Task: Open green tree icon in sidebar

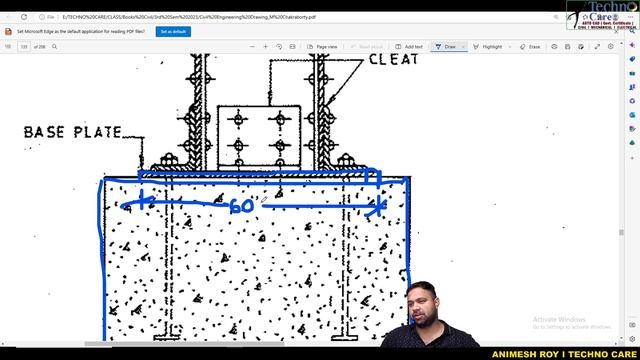Action: [x=632, y=142]
